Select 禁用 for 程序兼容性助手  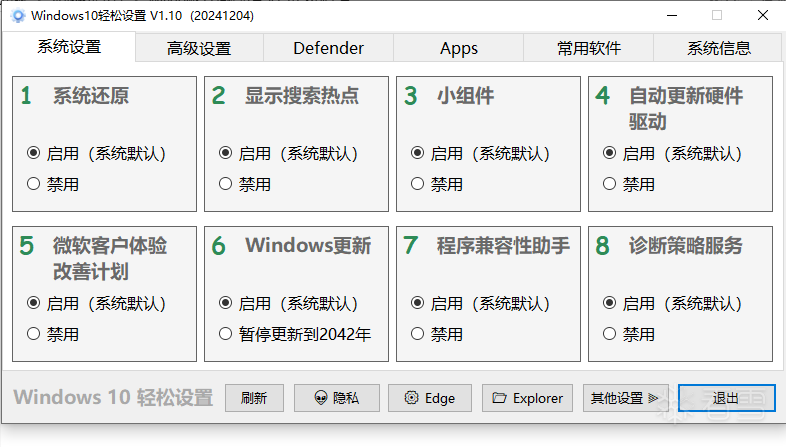pyautogui.click(x=437, y=334)
